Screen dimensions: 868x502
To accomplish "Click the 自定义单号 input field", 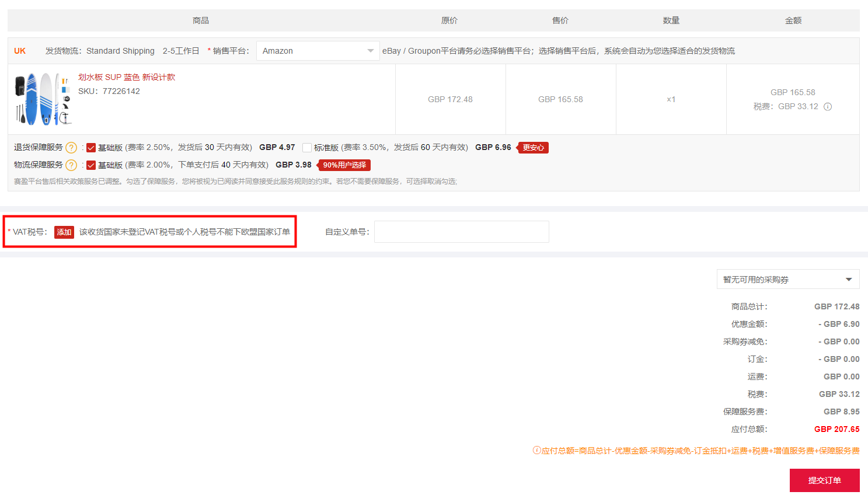I will (x=461, y=232).
